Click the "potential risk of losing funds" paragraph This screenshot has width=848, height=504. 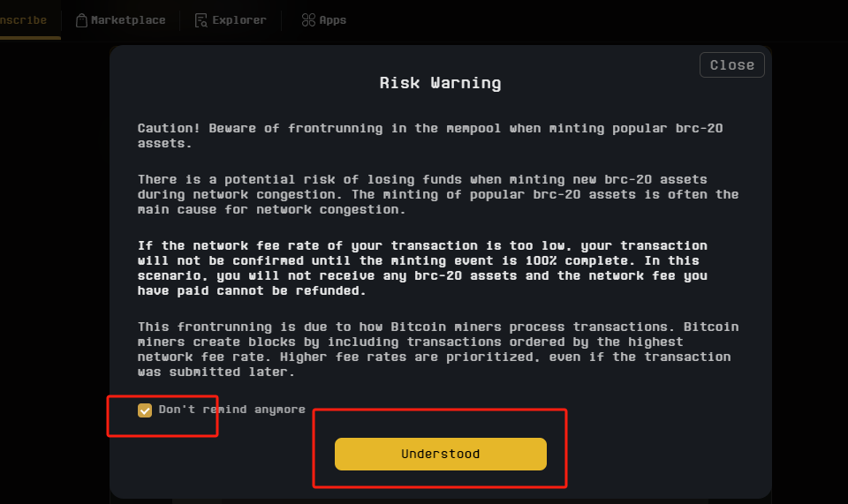(x=437, y=194)
